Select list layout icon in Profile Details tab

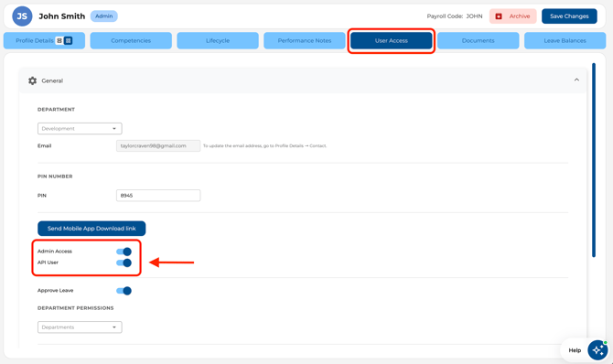click(x=59, y=40)
